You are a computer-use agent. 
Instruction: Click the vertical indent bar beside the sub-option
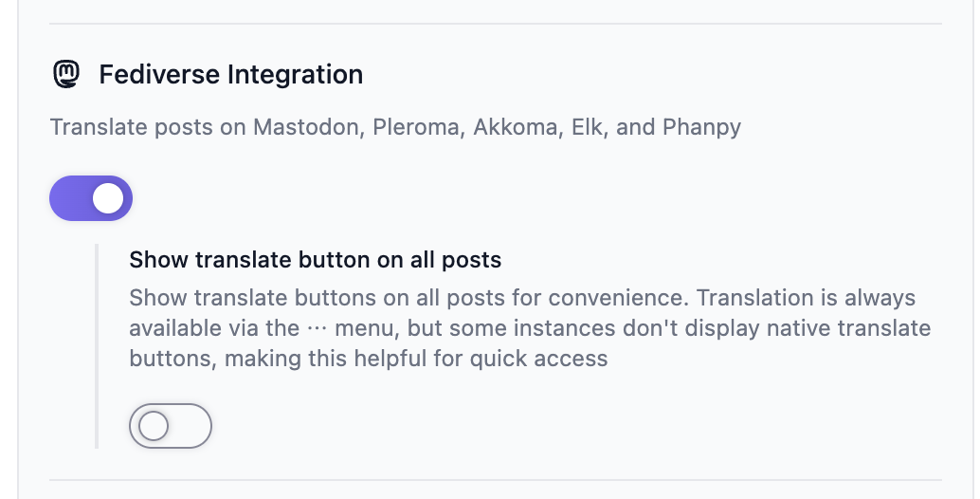97,346
